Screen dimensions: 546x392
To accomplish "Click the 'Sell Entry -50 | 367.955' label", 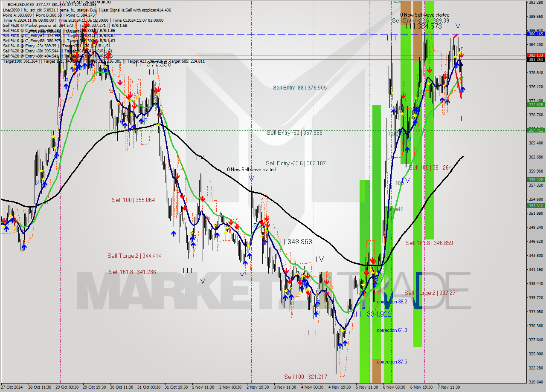I will pyautogui.click(x=294, y=133).
